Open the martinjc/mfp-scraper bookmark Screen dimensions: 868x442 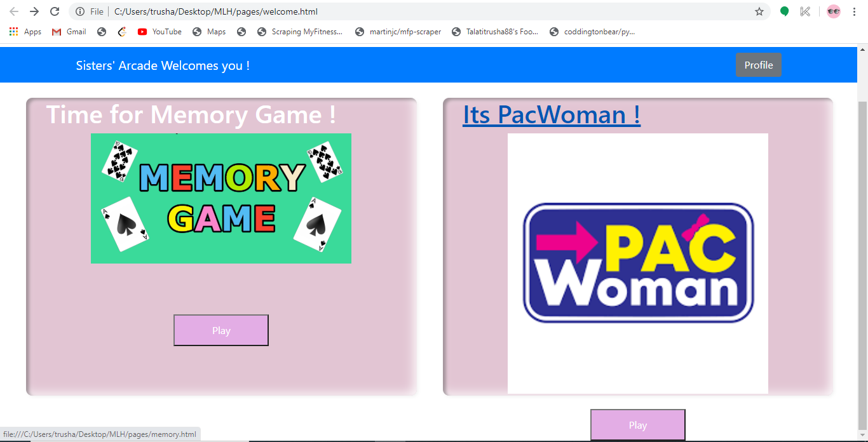click(398, 32)
